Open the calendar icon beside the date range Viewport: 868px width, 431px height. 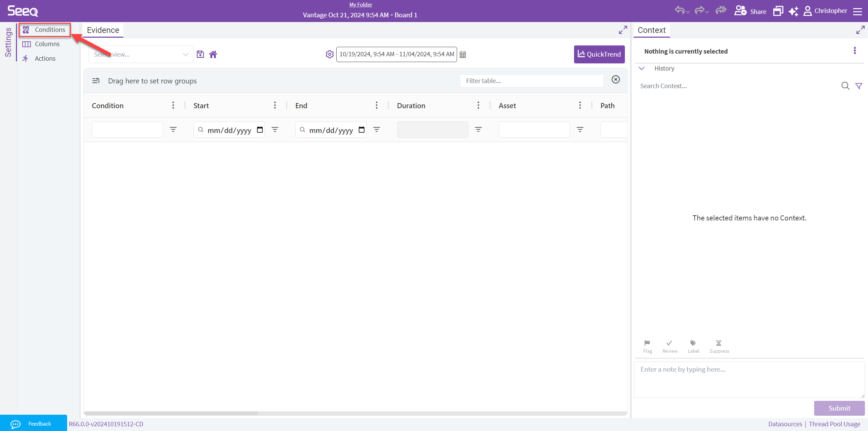(x=463, y=55)
